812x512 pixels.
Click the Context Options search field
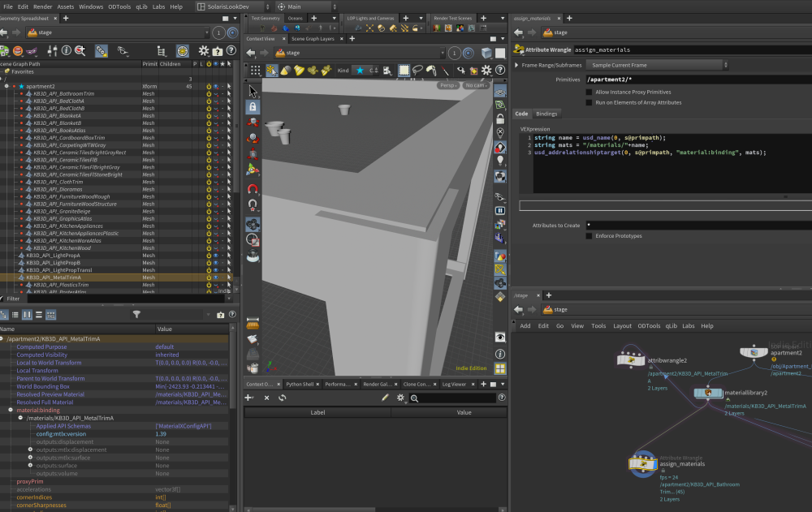click(x=452, y=398)
